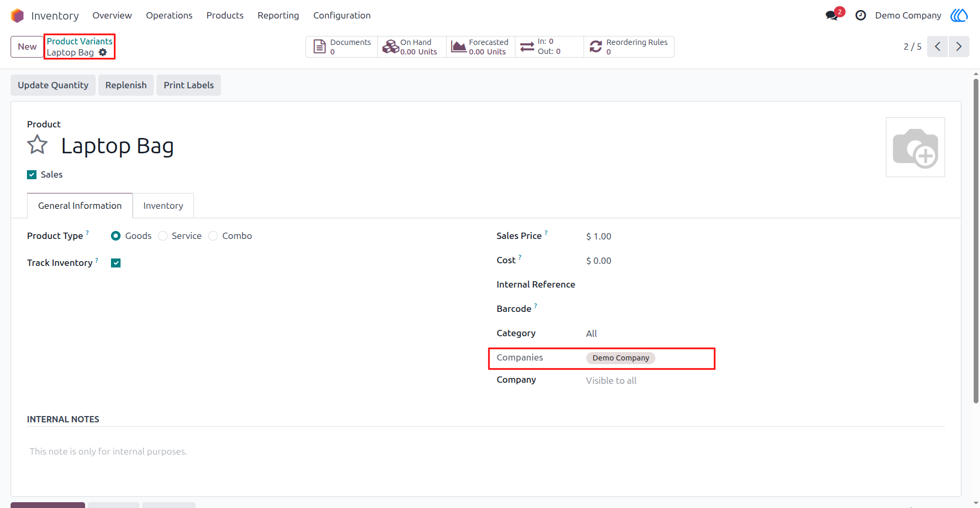This screenshot has width=980, height=508.
Task: Switch to the General Information tab
Action: (x=80, y=206)
